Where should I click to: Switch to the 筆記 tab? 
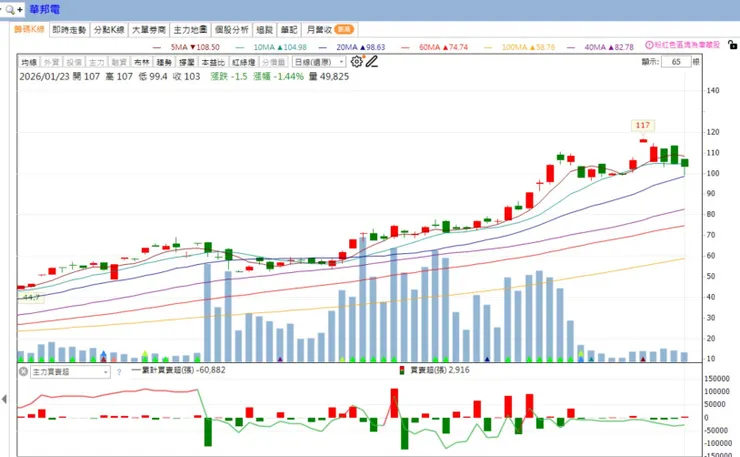pyautogui.click(x=289, y=30)
